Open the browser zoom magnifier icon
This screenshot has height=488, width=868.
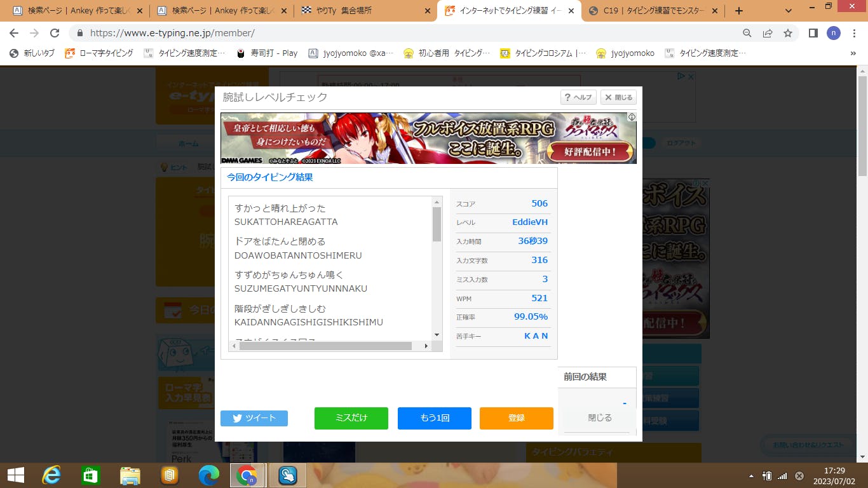(x=747, y=33)
